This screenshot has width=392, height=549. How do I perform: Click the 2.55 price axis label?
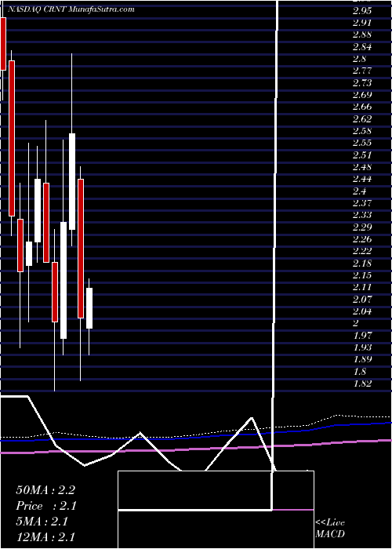tap(362, 143)
